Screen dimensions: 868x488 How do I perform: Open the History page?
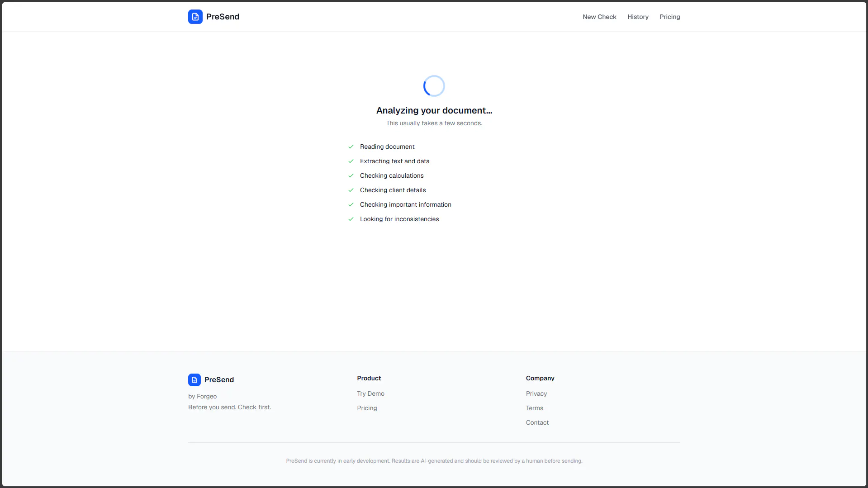[638, 17]
